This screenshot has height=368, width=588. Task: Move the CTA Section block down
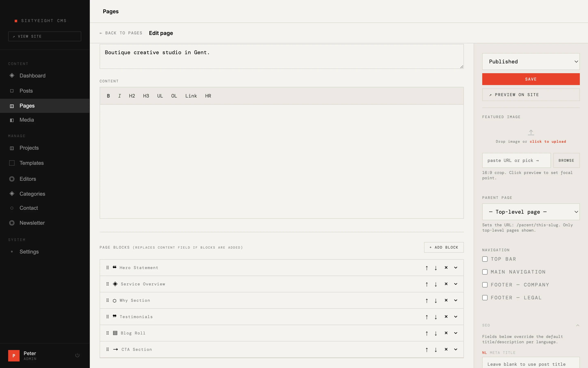436,350
